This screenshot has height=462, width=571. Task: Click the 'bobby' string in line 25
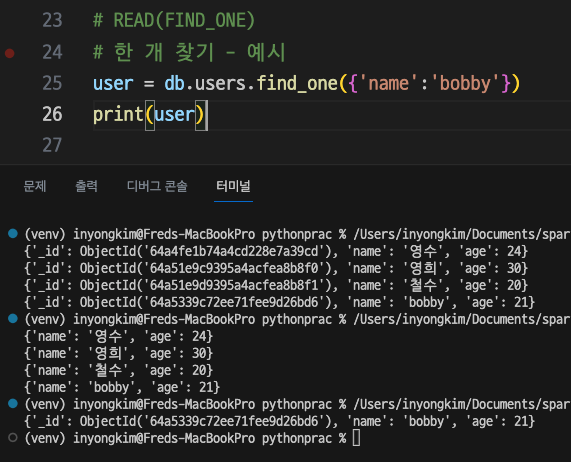pos(465,84)
